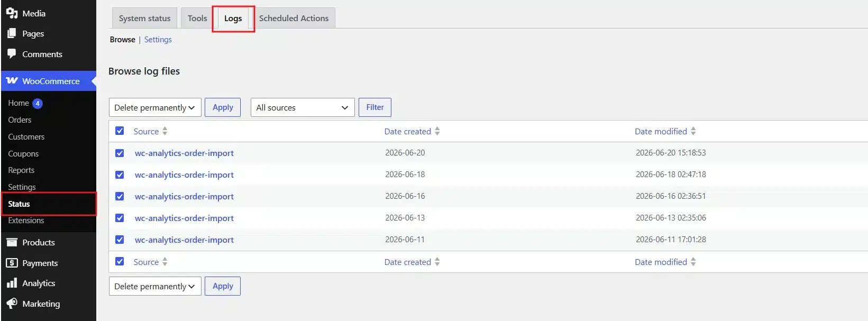Sort by Date modified using top header arrows
Image resolution: width=868 pixels, height=321 pixels.
point(693,131)
